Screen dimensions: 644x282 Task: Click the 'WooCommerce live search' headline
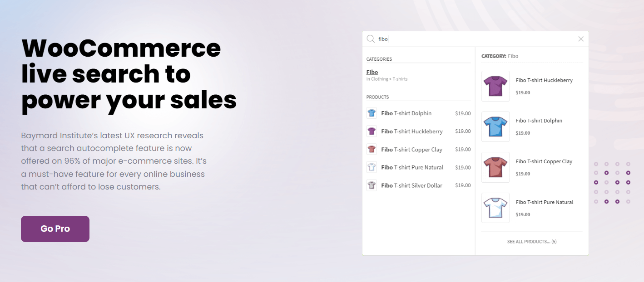(x=129, y=73)
